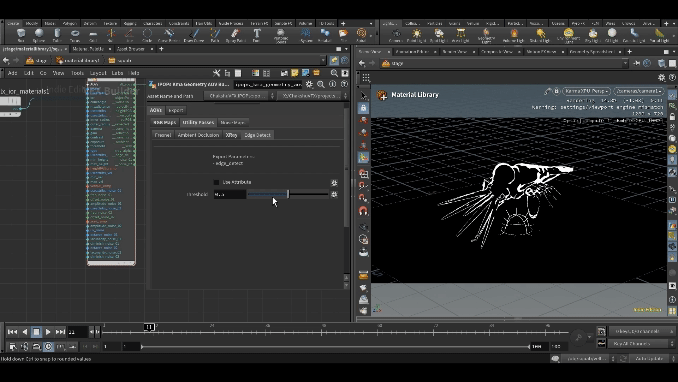Click the viewport Select tool arrow
The image size is (678, 382).
pyautogui.click(x=363, y=96)
